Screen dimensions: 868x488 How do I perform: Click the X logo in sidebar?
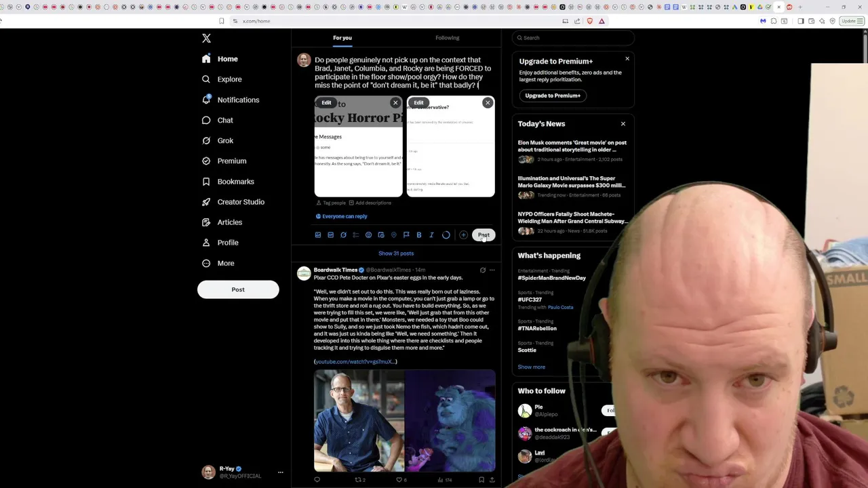(x=206, y=39)
